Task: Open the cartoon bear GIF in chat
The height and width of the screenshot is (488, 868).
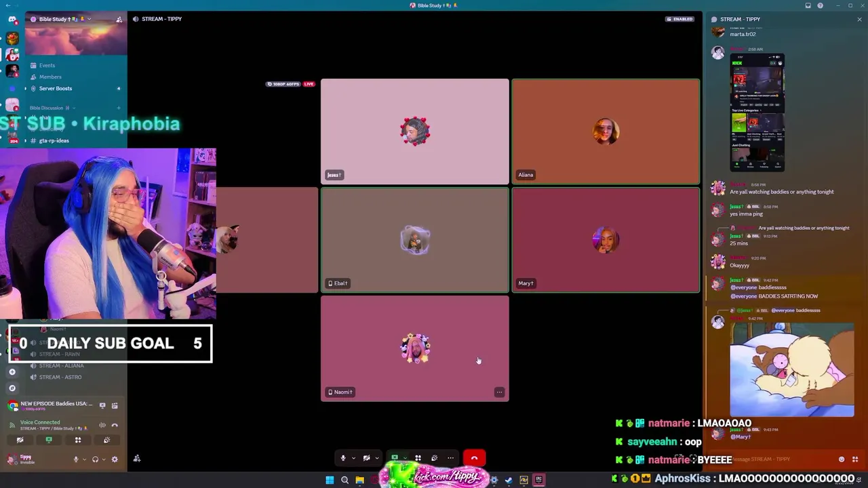Action: (x=792, y=370)
